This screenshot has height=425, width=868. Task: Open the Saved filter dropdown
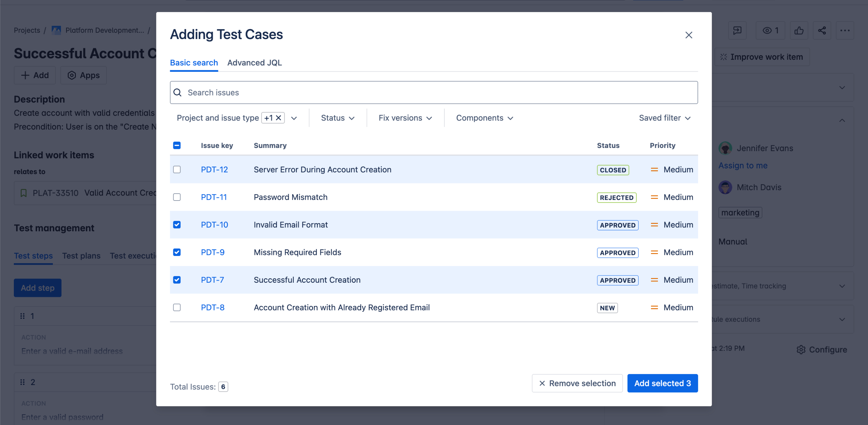tap(665, 118)
